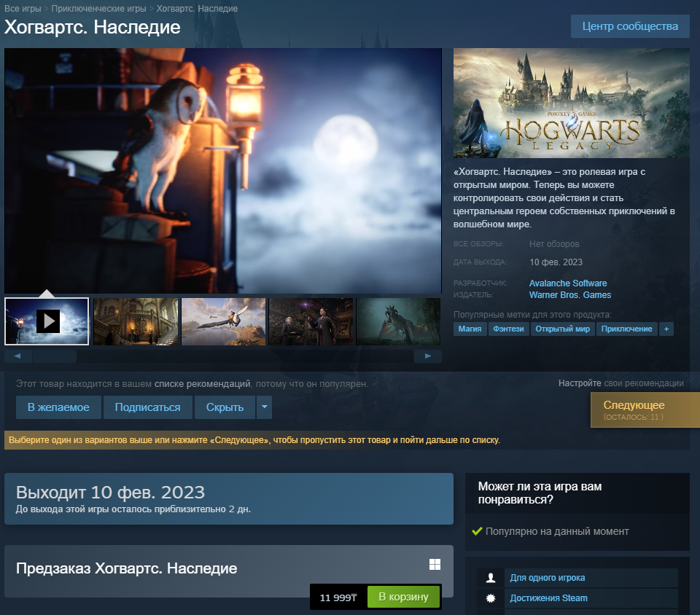This screenshot has width=700, height=615.
Task: Add more tags with the plus button
Action: (x=666, y=329)
